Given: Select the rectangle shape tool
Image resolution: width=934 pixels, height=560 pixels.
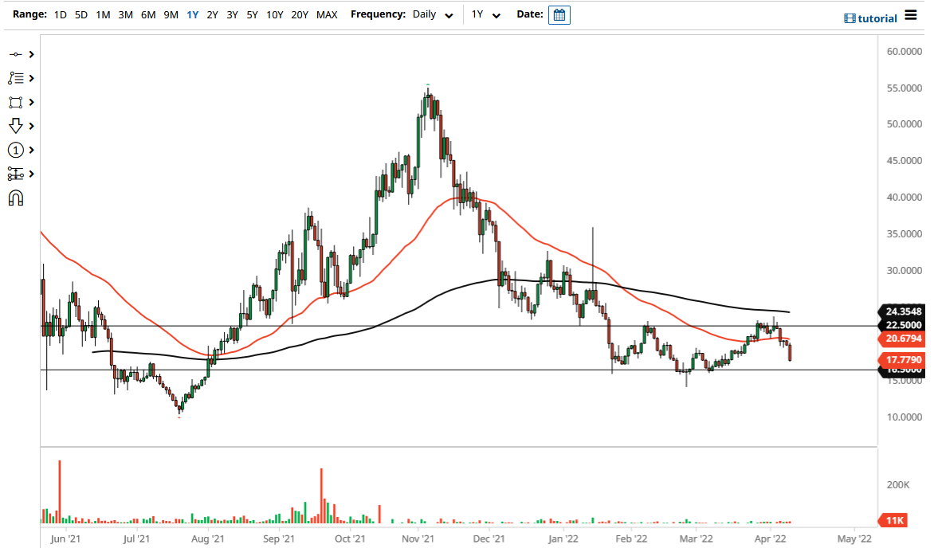Looking at the screenshot, I should point(16,101).
